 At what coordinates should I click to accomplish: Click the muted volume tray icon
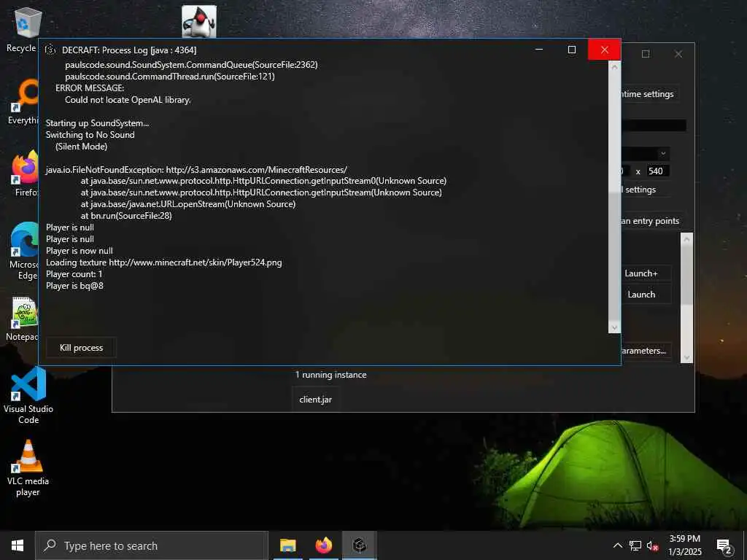pos(653,545)
